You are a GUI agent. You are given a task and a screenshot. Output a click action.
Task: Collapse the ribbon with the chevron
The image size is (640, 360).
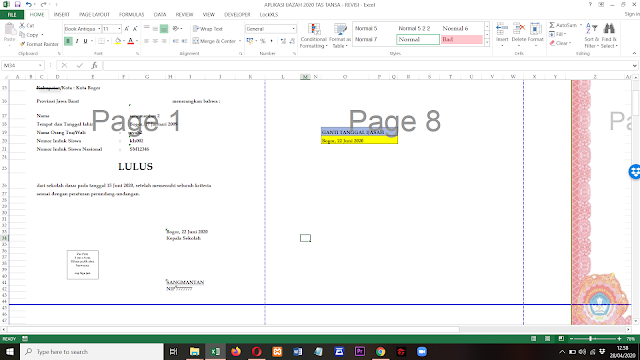634,53
